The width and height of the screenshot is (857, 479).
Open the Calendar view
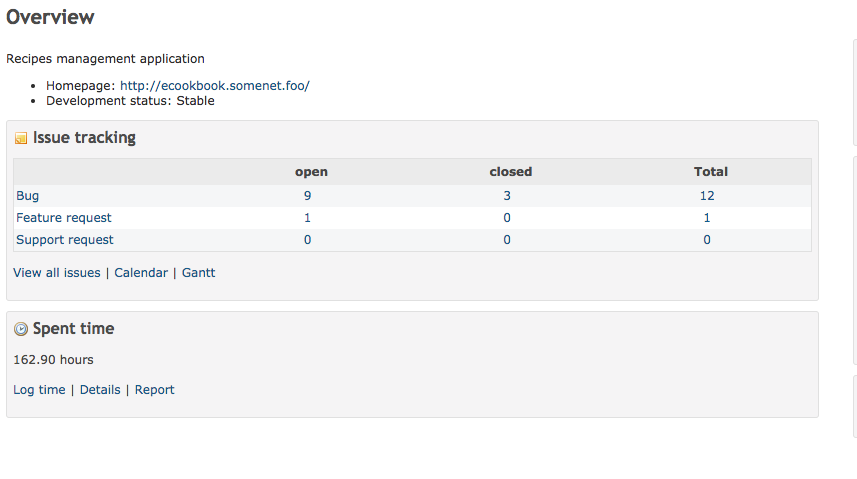141,273
